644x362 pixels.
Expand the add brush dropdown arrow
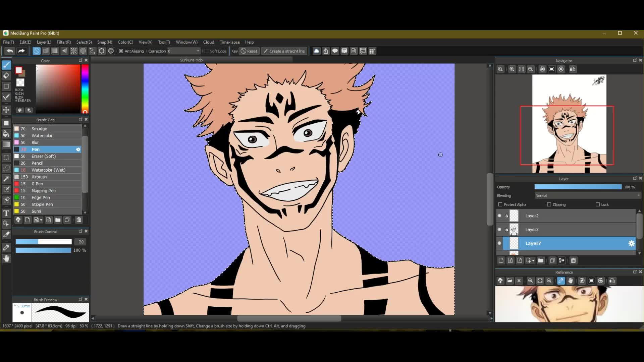(x=41, y=220)
